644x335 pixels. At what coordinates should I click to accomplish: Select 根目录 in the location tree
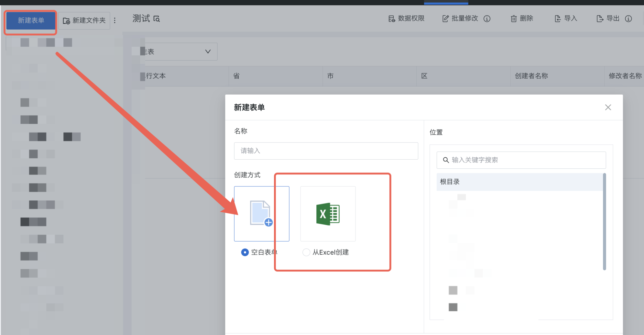pos(520,182)
